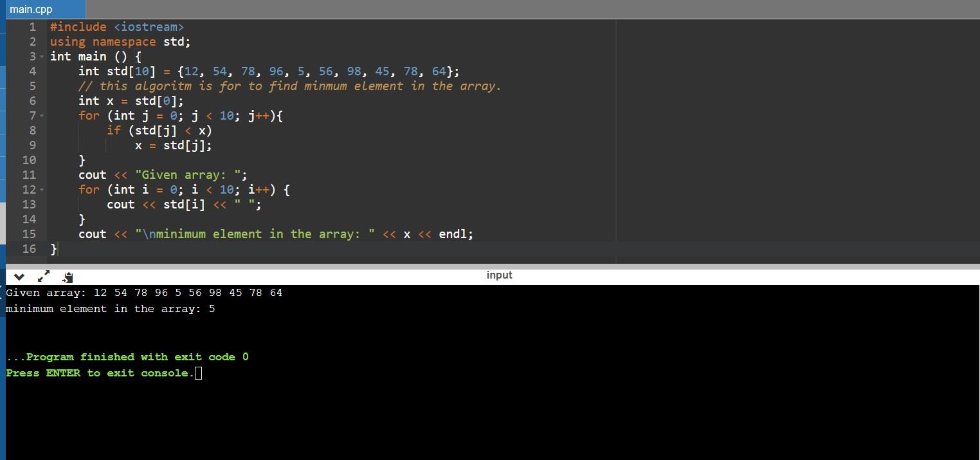Click inside the console at the ENTER prompt
The image size is (980, 460).
point(103,373)
